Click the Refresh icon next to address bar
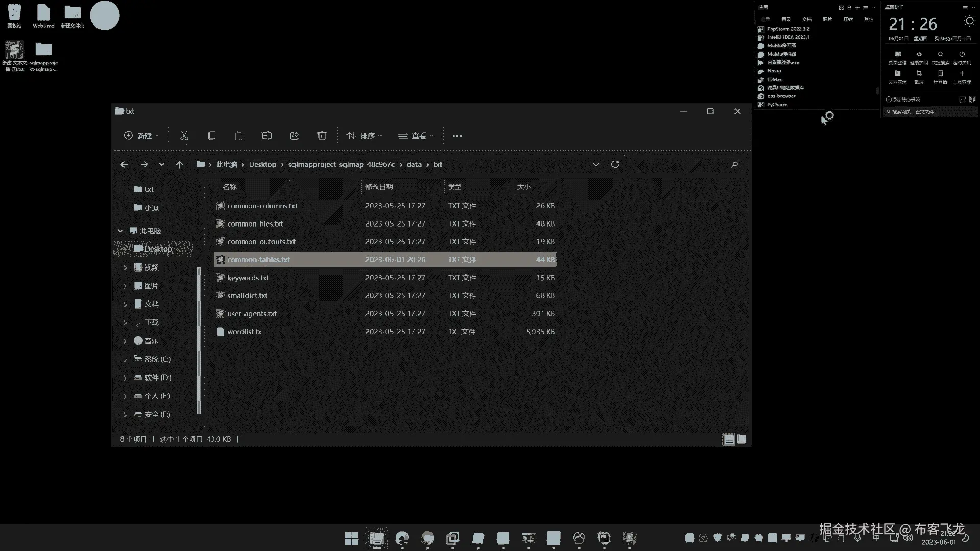Viewport: 980px width, 551px height. [x=615, y=164]
